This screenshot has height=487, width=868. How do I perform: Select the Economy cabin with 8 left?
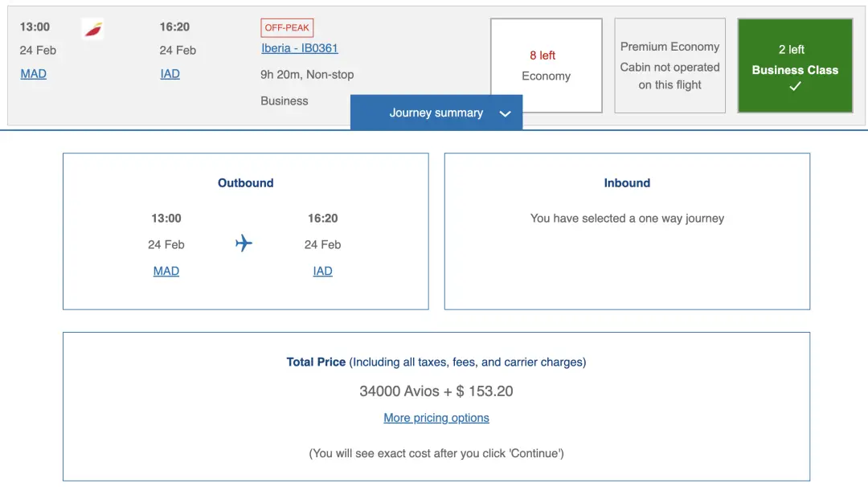pos(546,66)
